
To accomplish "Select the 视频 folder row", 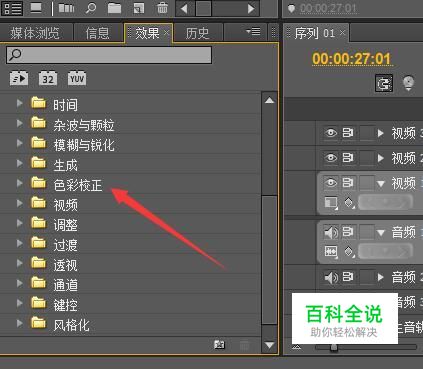I will pos(130,204).
